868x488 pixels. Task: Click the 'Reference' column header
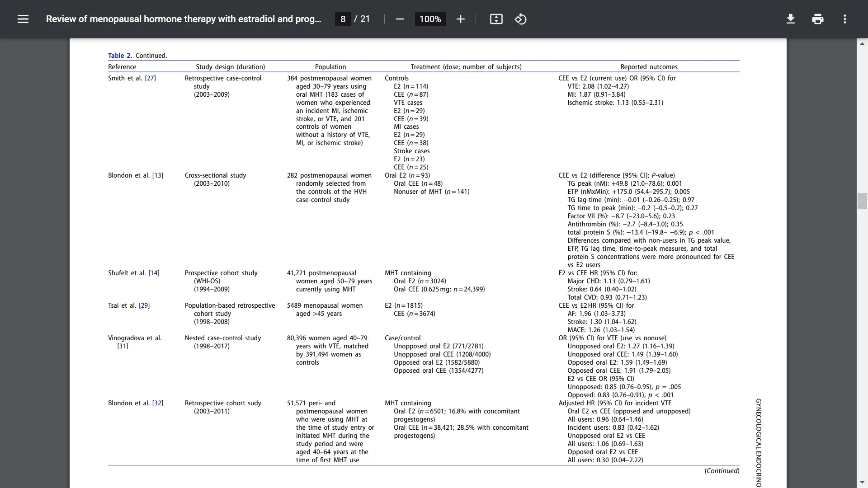coord(122,67)
